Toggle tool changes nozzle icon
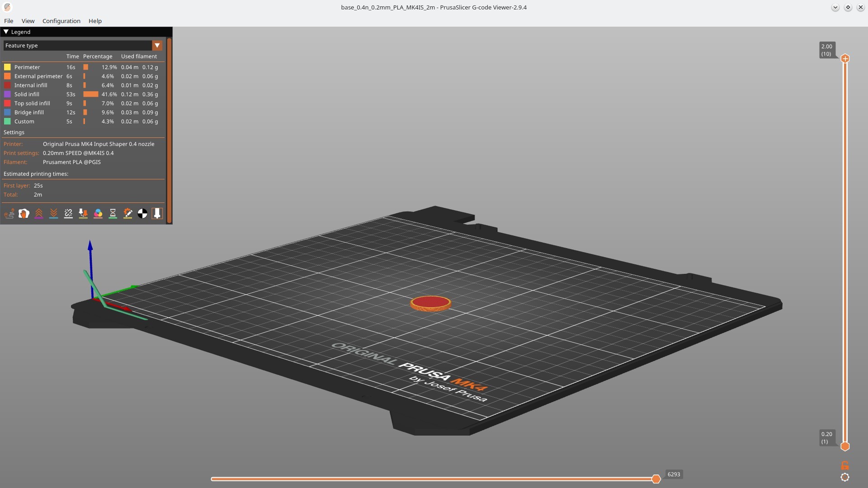This screenshot has width=868, height=488. coord(83,213)
